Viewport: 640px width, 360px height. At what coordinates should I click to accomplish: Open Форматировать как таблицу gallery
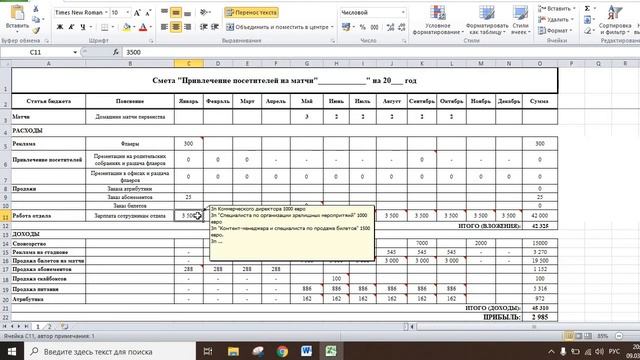[487, 20]
